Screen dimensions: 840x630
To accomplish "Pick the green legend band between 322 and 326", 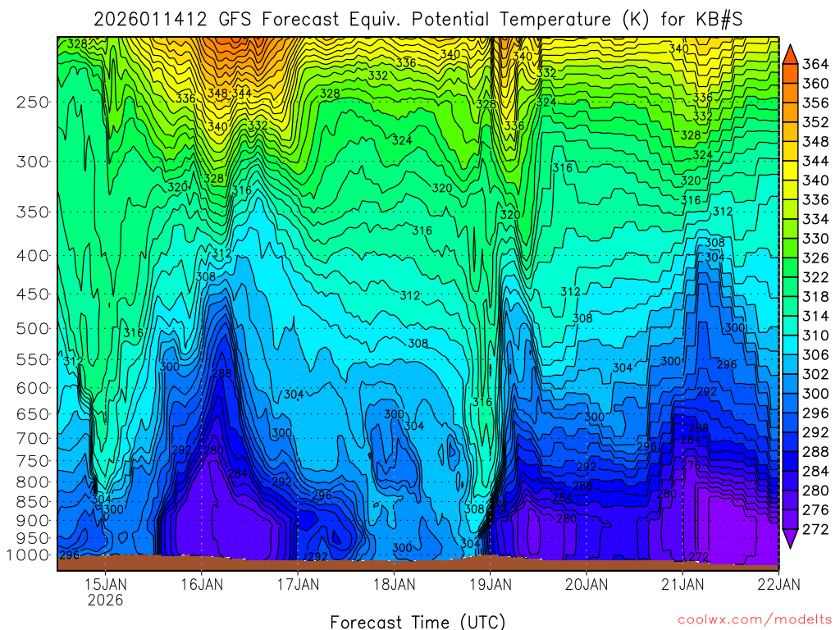I will coord(790,268).
